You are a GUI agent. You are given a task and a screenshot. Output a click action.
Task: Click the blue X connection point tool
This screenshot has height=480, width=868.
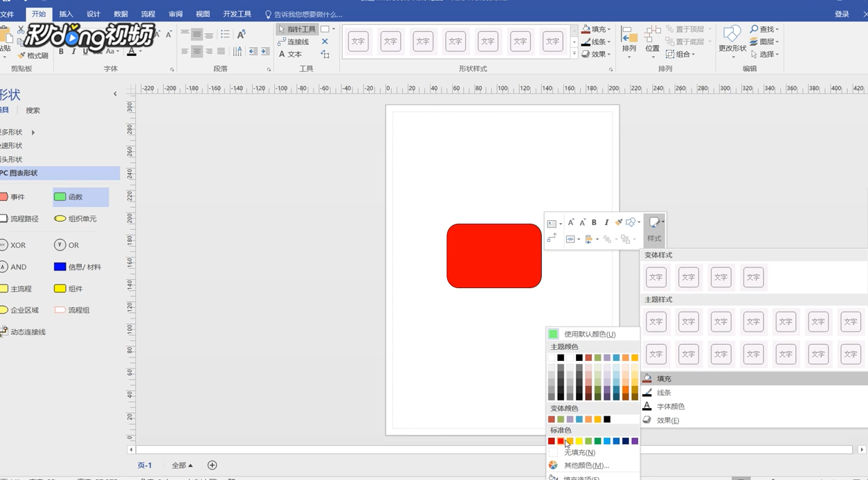[325, 42]
